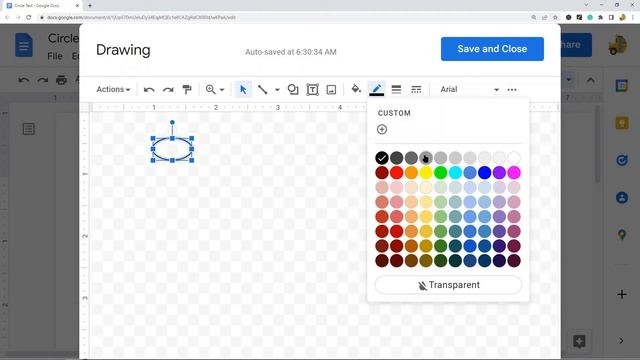The image size is (640, 360).
Task: Bookmark this page with star icon
Action: pyautogui.click(x=555, y=18)
